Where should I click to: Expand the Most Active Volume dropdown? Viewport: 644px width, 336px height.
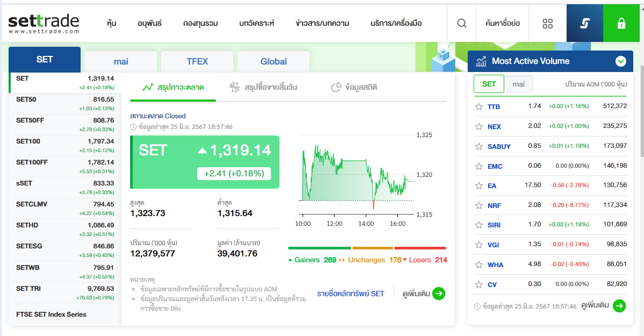pyautogui.click(x=620, y=61)
